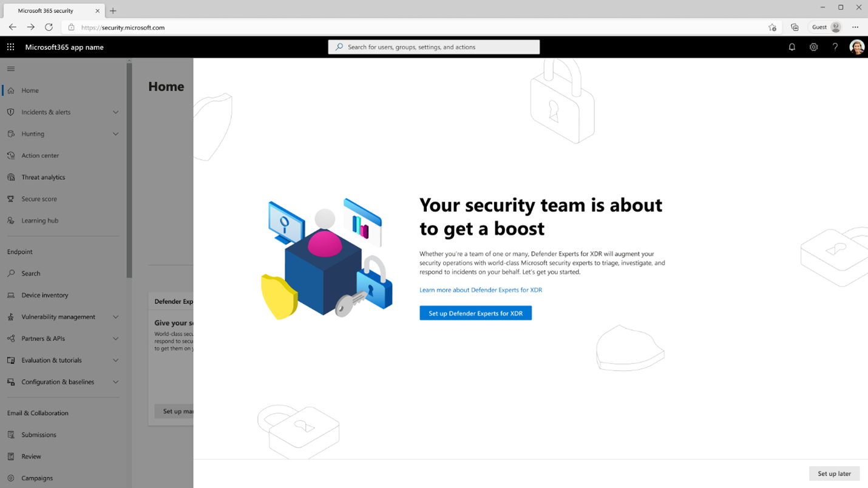
Task: Expand the Incidents & alerts chevron
Action: (x=115, y=112)
